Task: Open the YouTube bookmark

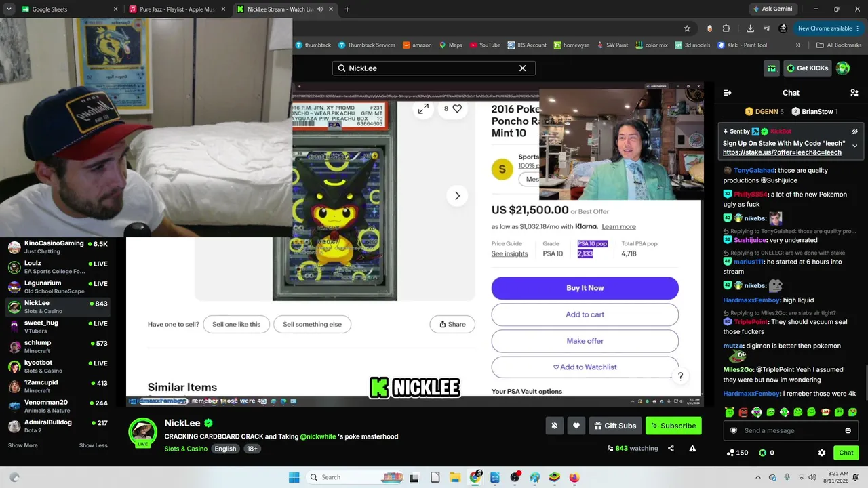Action: coord(485,45)
